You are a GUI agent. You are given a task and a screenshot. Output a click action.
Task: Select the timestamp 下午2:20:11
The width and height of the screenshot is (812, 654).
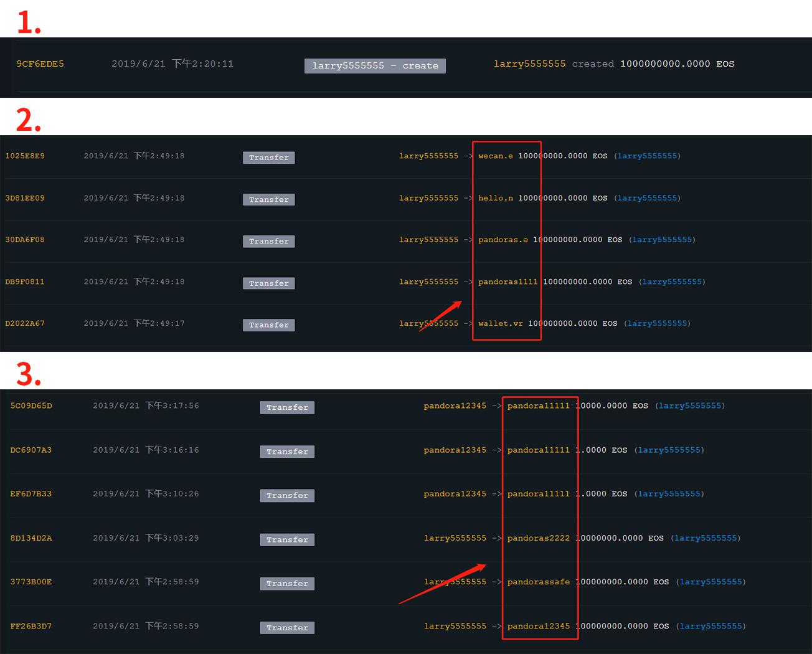pyautogui.click(x=203, y=64)
